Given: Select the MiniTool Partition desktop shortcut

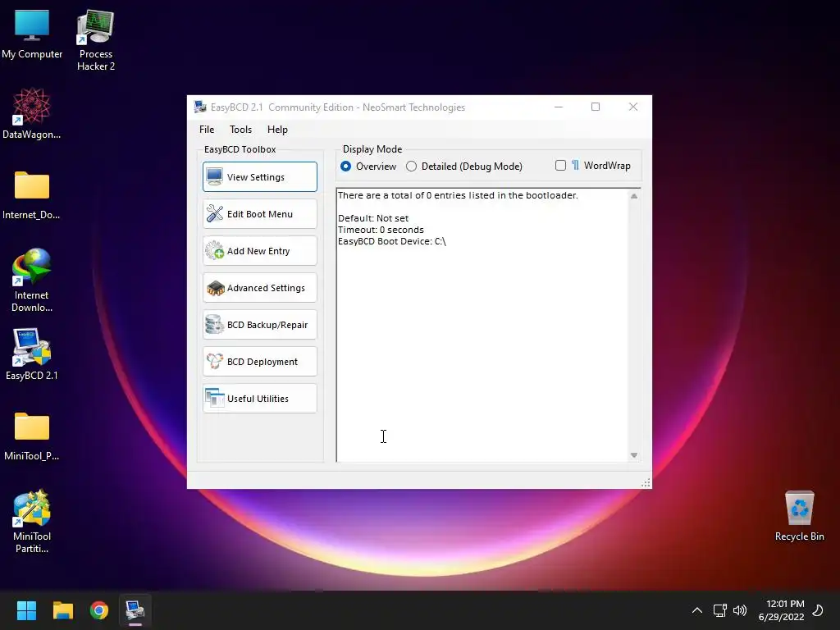Looking at the screenshot, I should (x=32, y=521).
